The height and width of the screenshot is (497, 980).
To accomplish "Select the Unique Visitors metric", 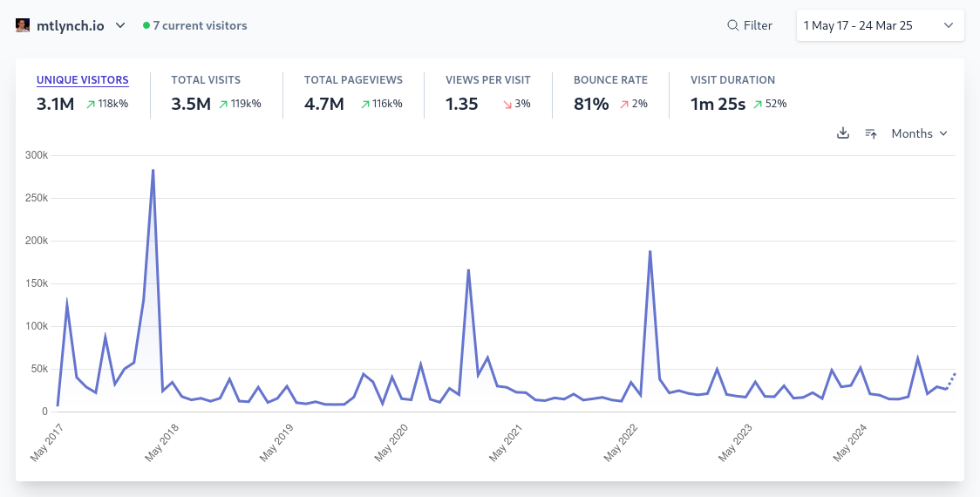I will [x=83, y=80].
